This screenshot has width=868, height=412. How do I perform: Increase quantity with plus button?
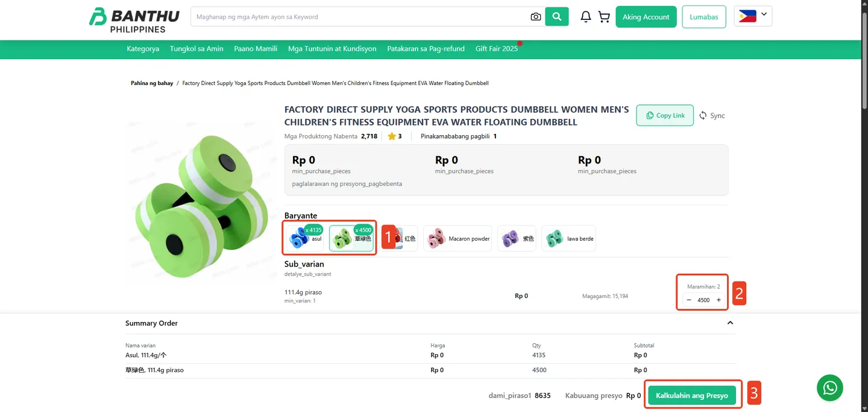coord(719,300)
